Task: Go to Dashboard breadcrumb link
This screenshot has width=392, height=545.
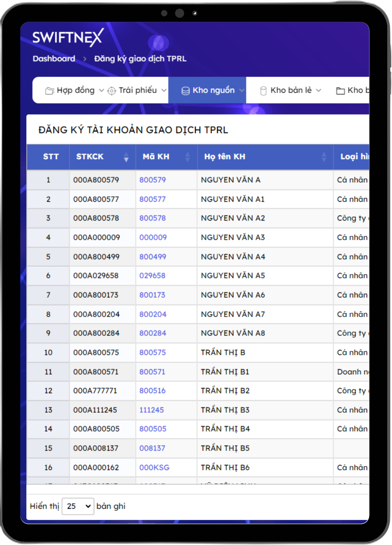Action: tap(54, 59)
